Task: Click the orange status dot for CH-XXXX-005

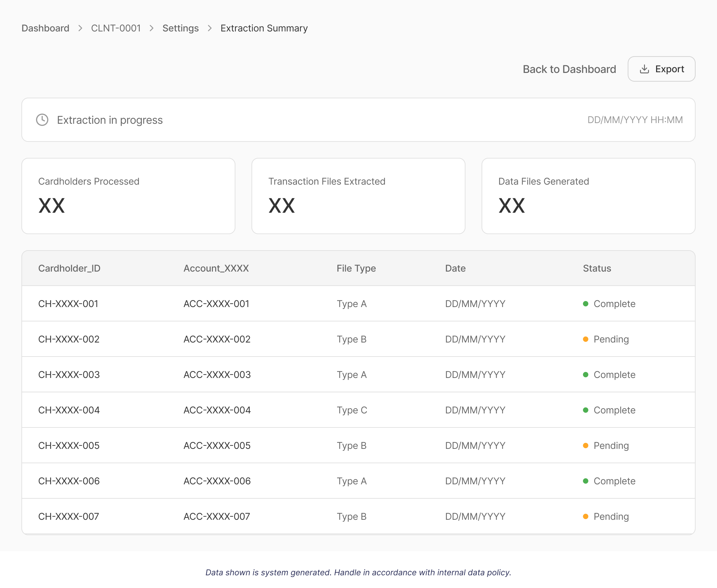Action: 585,446
